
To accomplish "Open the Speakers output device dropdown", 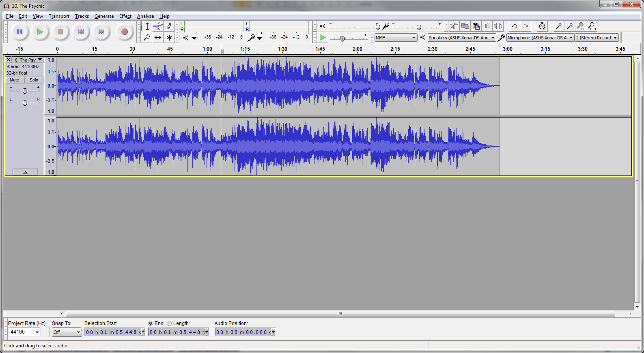I will 462,38.
